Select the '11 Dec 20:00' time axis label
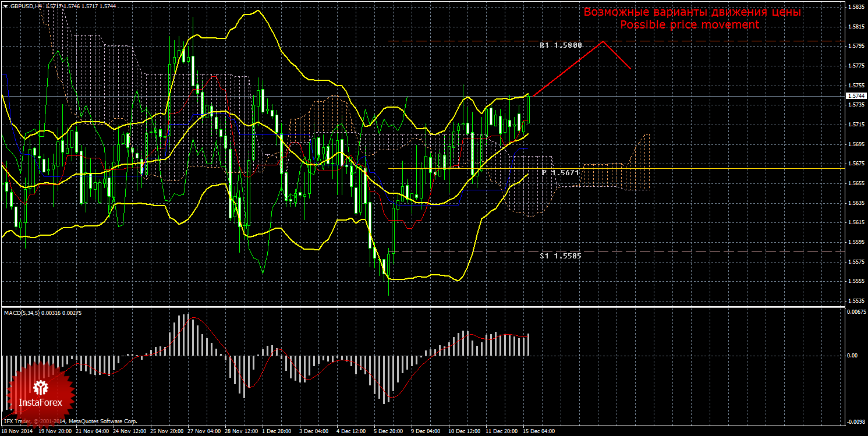Screen dimensions: 868x436 pos(502,432)
